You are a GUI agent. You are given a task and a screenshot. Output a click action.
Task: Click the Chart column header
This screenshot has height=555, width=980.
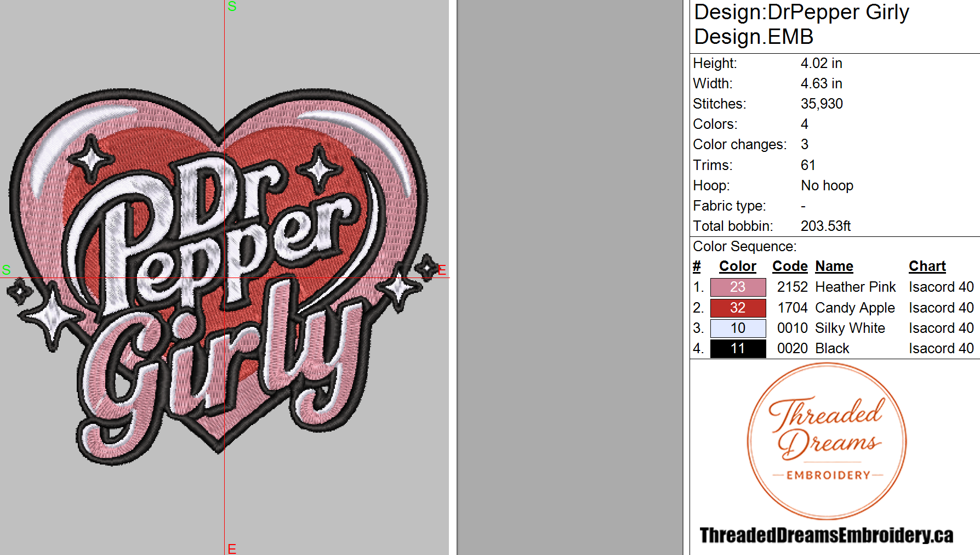pos(927,266)
